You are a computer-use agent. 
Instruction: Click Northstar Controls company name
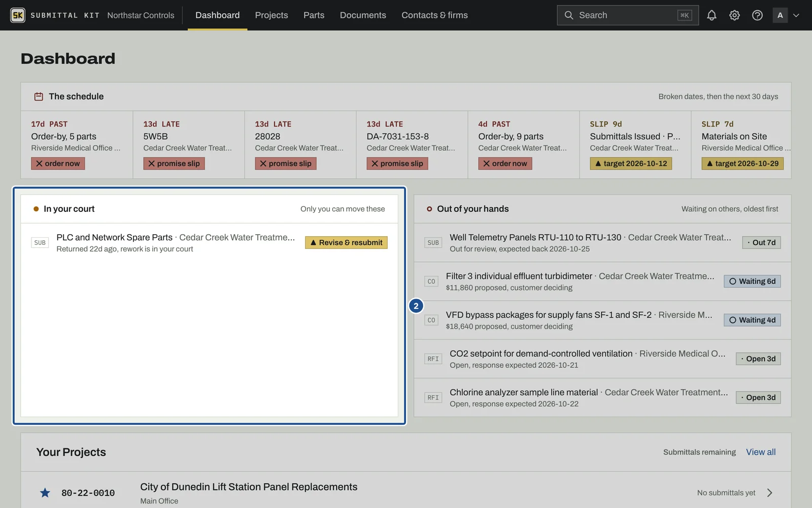[141, 15]
